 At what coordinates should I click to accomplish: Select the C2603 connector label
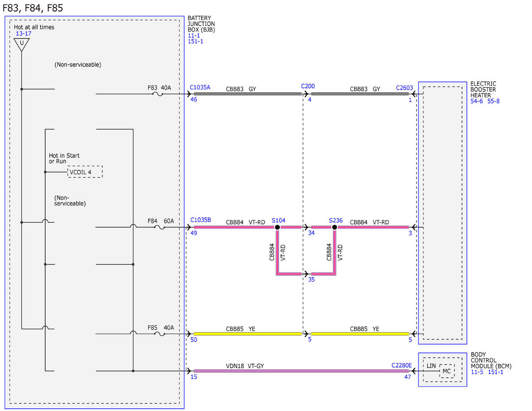404,88
